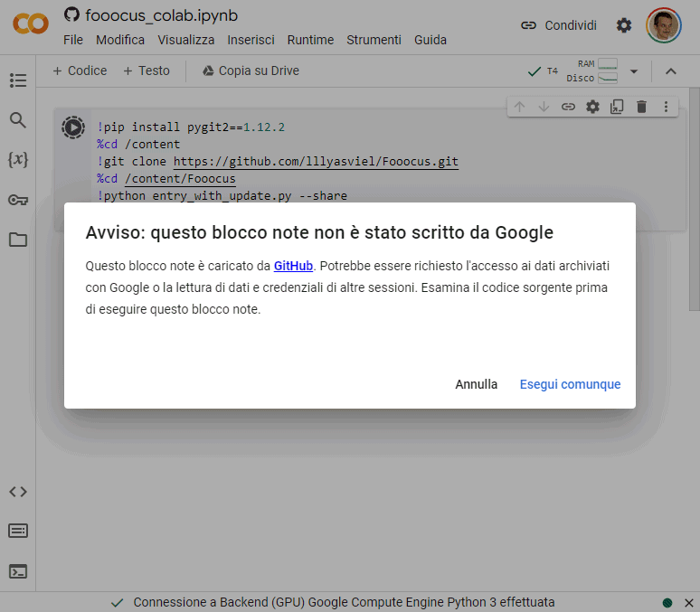This screenshot has height=612, width=700.
Task: Click Copia su Drive button
Action: tap(251, 71)
